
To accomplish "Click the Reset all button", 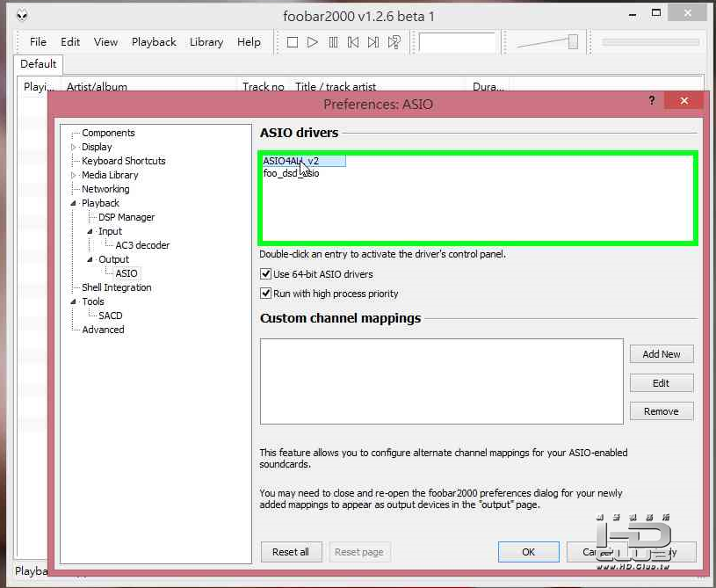I will coord(291,552).
